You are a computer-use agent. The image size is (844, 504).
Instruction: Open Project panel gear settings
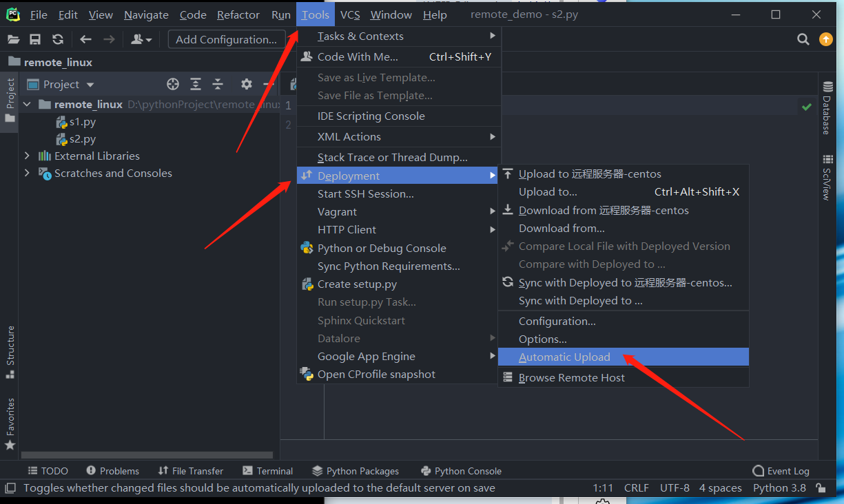(x=246, y=84)
